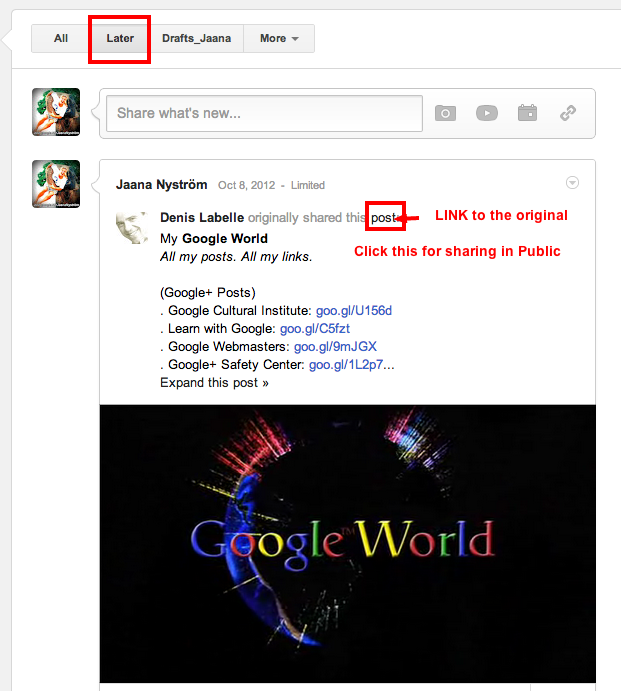Select the Later circle tab
The image size is (621, 691).
[120, 38]
